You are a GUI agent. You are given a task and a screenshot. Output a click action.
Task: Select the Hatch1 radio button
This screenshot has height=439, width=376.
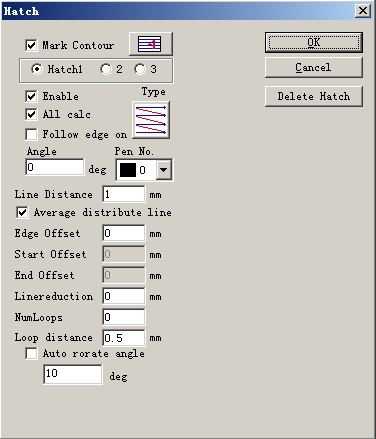(x=37, y=69)
